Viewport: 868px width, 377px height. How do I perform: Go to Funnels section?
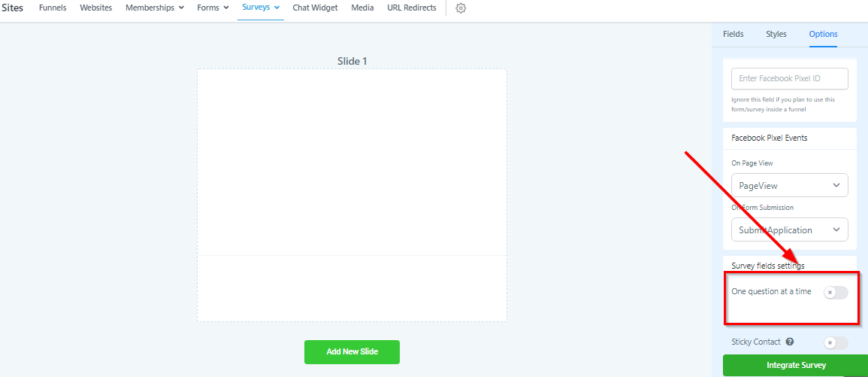click(53, 8)
